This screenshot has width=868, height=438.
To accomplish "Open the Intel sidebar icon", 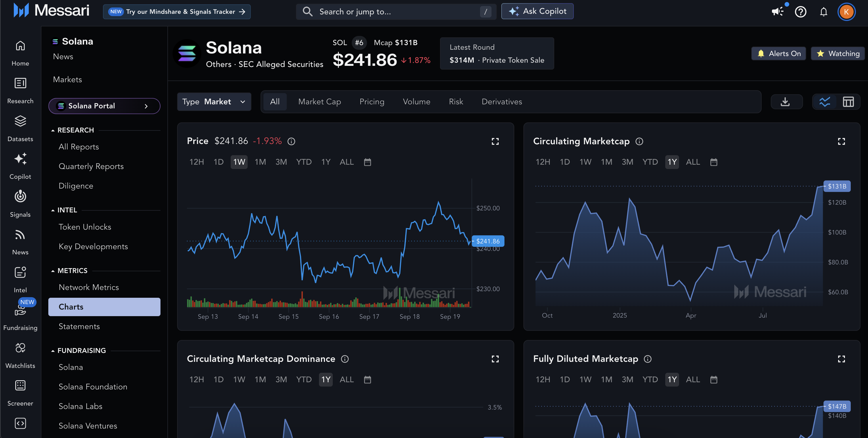I will [20, 272].
